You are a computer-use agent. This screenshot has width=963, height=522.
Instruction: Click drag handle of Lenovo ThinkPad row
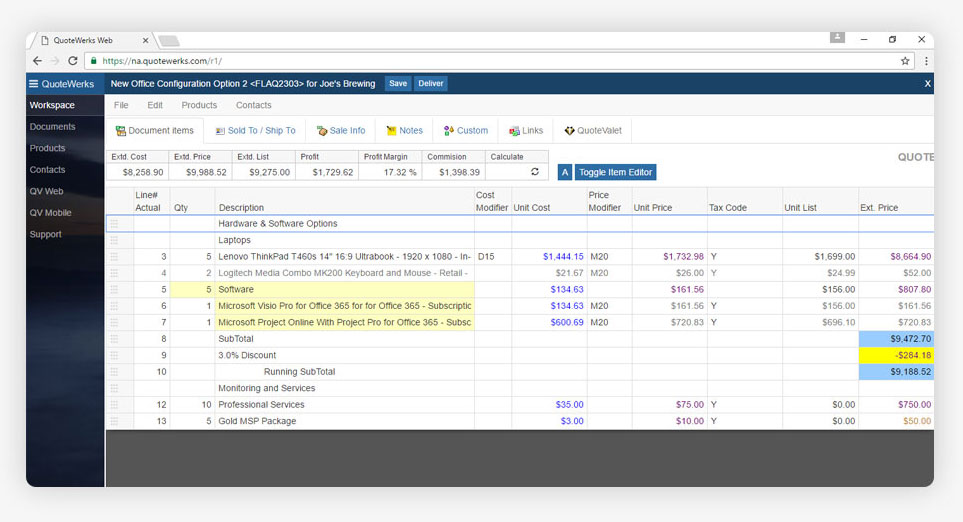[x=114, y=257]
